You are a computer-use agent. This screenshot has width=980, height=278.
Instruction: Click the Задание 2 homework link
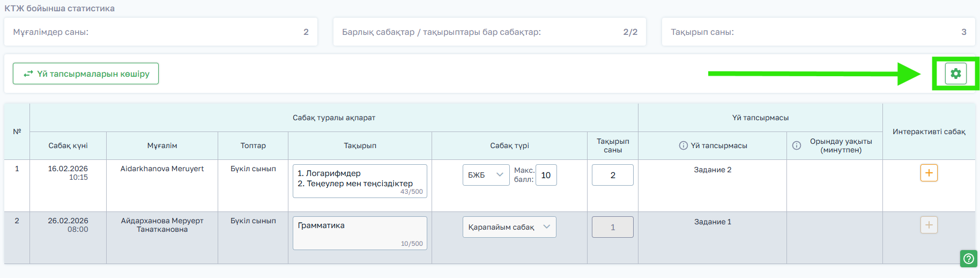(x=712, y=170)
